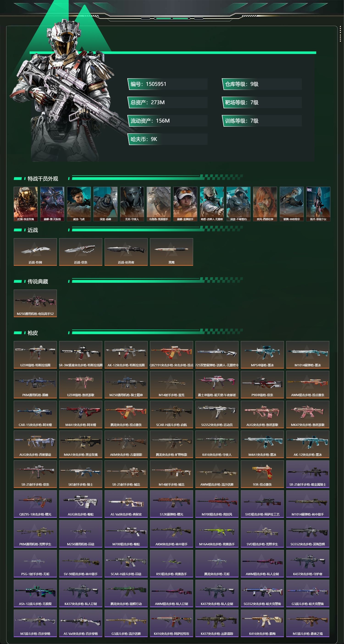Click the AKM突击步枪-古墓丽影 skin
The height and width of the screenshot is (644, 344).
click(126, 444)
